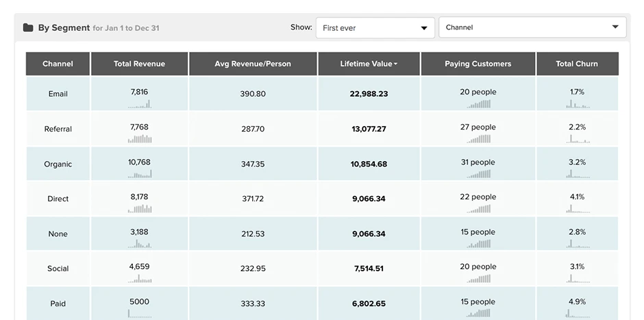Click average revenue 347.35
This screenshot has height=320, width=644.
point(253,164)
